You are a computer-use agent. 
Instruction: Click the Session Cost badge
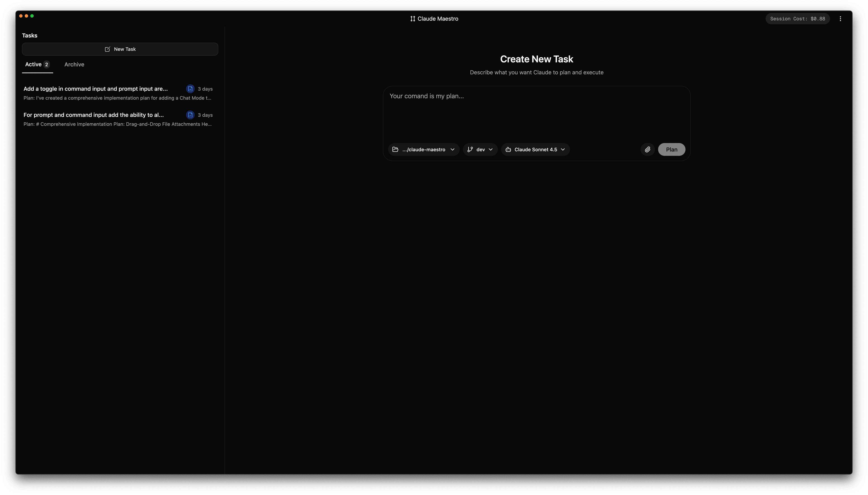point(797,19)
